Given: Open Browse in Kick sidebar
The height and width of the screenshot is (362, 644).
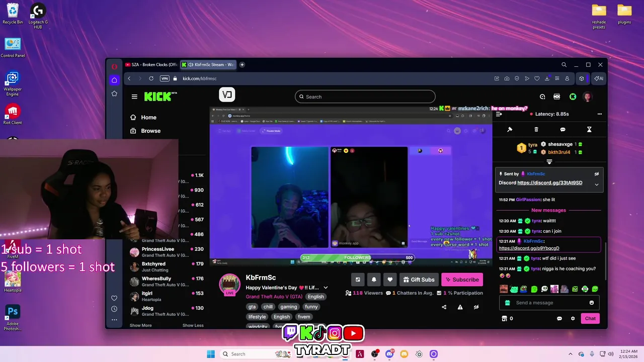Looking at the screenshot, I should coord(145,131).
